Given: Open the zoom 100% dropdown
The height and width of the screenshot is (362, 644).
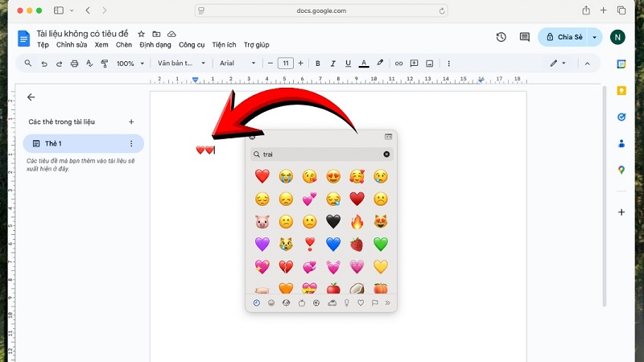Looking at the screenshot, I should coord(129,64).
